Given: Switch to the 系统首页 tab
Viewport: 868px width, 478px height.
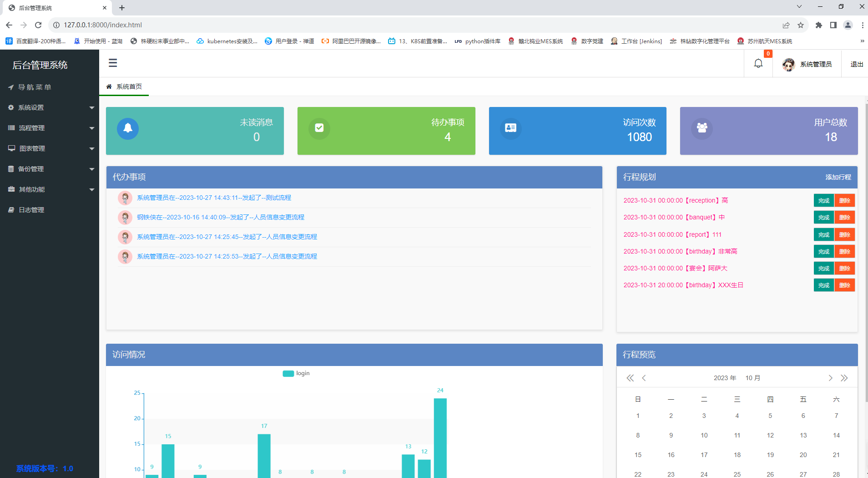Looking at the screenshot, I should [x=128, y=86].
